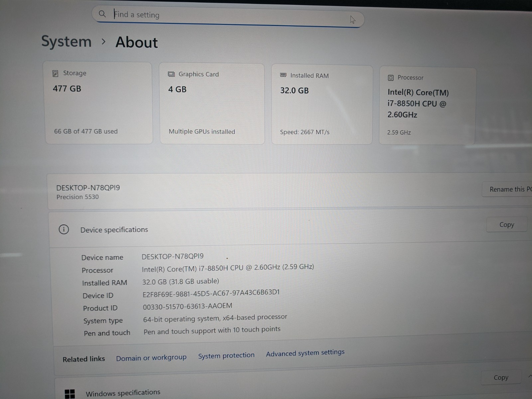Image resolution: width=532 pixels, height=399 pixels.
Task: Click the Device ID label
Action: tap(98, 296)
